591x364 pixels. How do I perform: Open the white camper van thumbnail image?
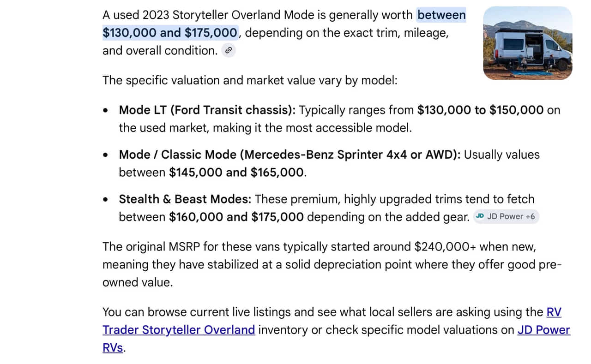pyautogui.click(x=528, y=43)
